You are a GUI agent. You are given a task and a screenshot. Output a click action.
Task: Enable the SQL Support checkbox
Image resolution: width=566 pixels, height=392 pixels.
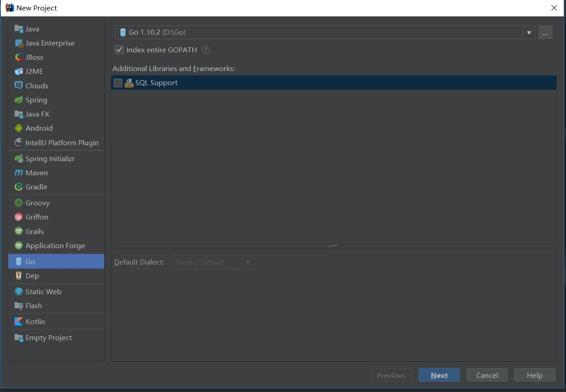(x=118, y=83)
